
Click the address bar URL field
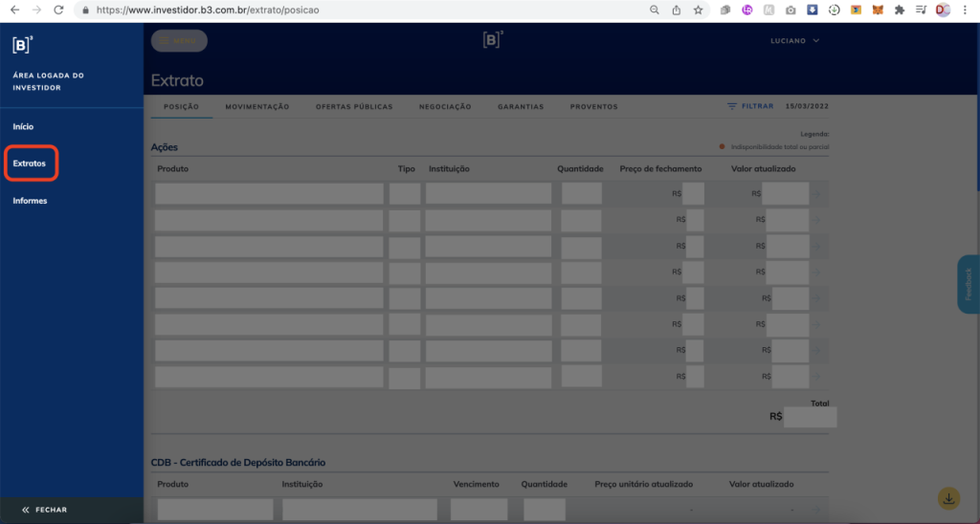pos(363,10)
